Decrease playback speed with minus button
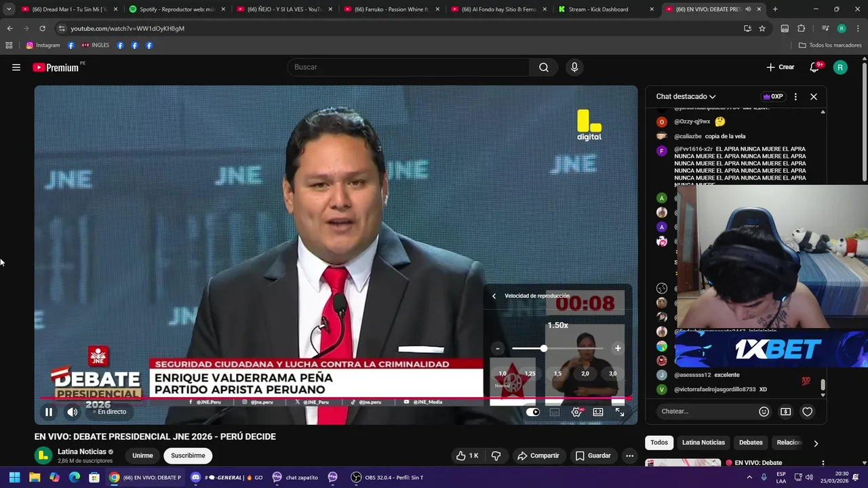The width and height of the screenshot is (868, 488). tap(498, 348)
